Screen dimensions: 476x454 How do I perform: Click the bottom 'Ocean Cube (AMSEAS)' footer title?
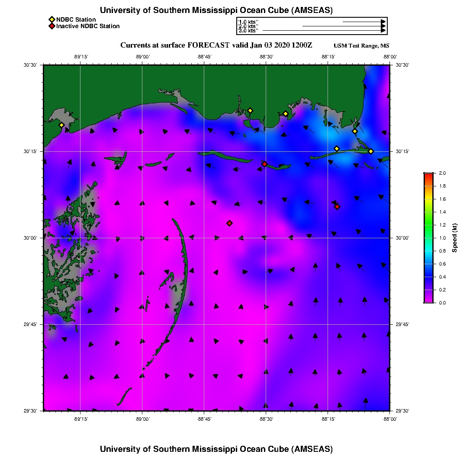(216, 449)
